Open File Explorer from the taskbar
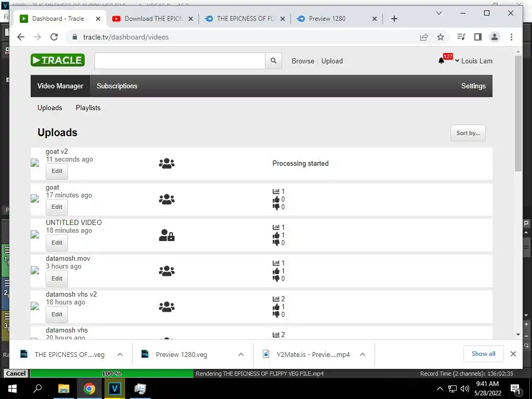Image resolution: width=532 pixels, height=399 pixels. [63, 389]
